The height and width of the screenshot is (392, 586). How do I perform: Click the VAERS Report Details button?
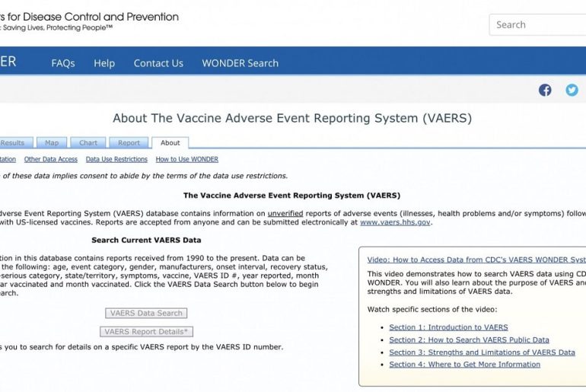[146, 332]
